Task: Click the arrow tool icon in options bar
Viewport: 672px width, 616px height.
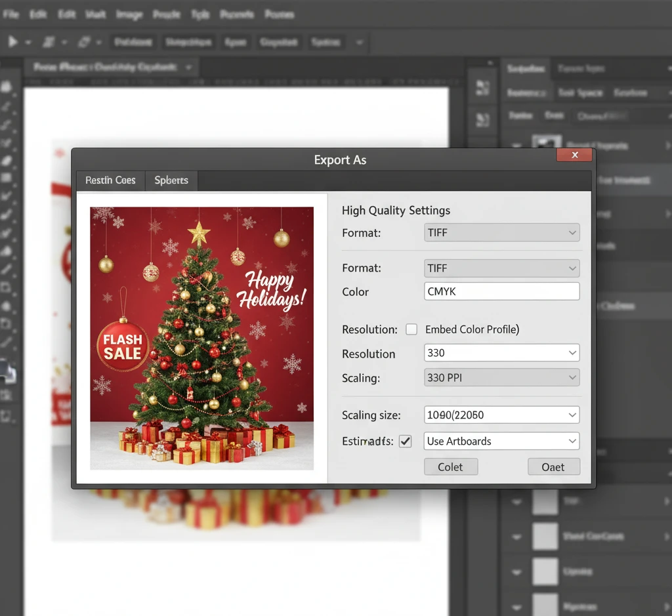Action: [x=12, y=42]
